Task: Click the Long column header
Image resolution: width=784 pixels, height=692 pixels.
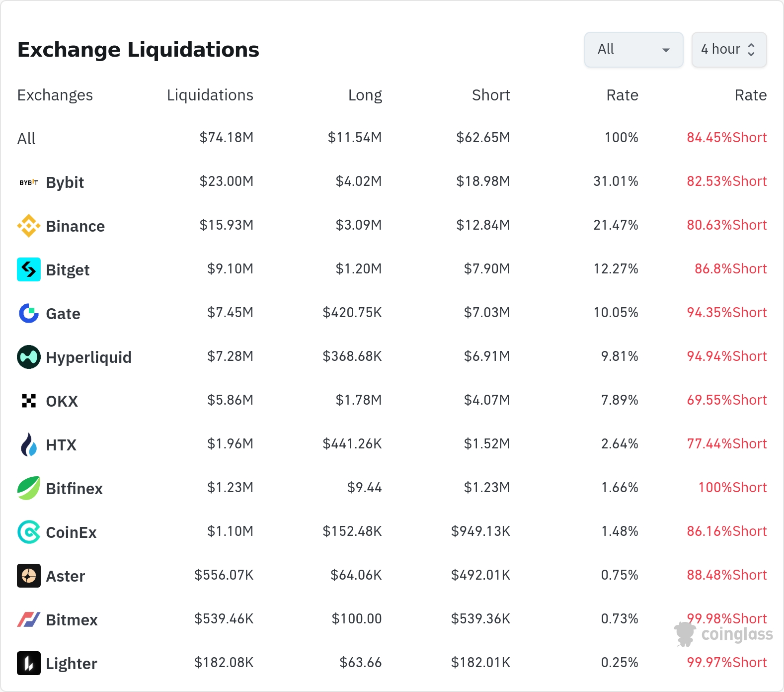Action: pos(365,95)
